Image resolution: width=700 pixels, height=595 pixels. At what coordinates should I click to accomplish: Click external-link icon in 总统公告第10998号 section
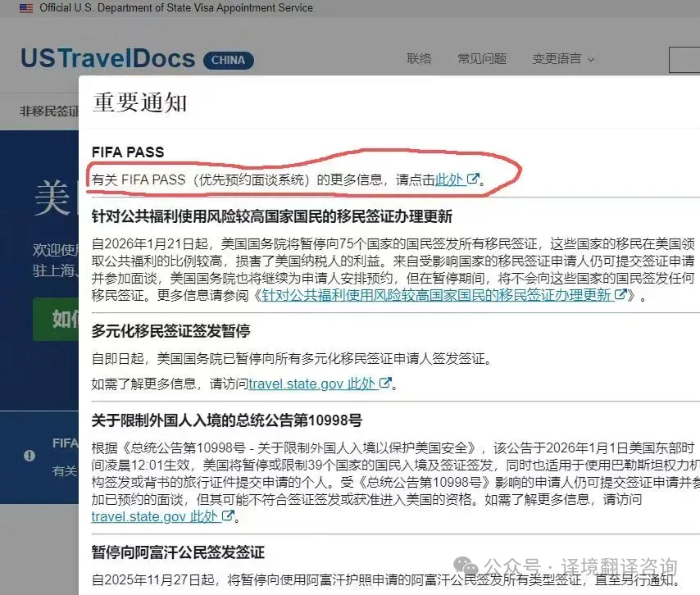(228, 516)
